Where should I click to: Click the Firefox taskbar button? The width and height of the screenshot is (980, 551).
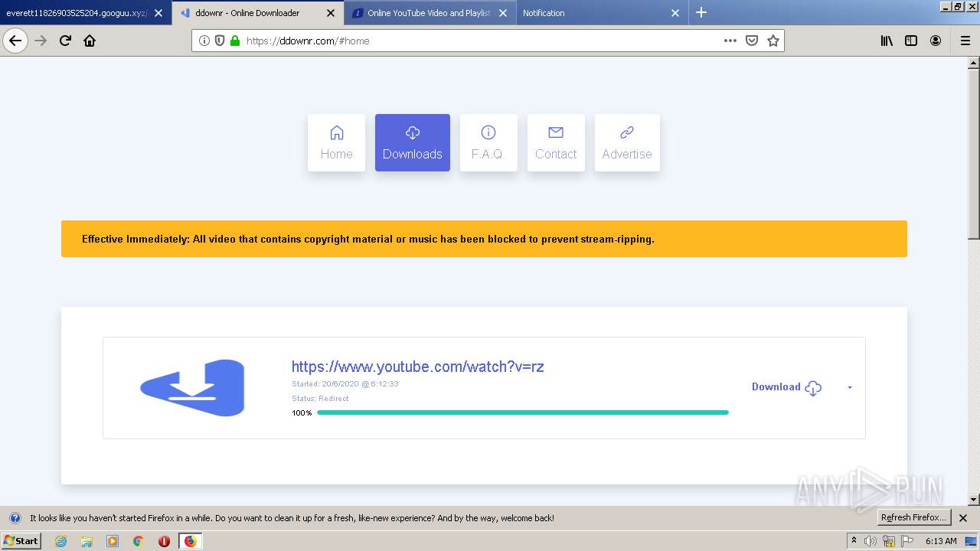[x=190, y=541]
